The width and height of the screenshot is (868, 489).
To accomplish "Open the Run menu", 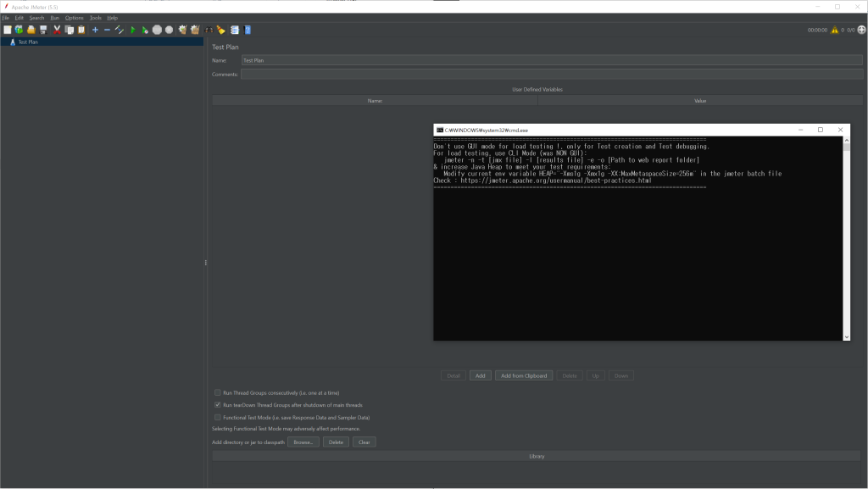I will (x=55, y=18).
